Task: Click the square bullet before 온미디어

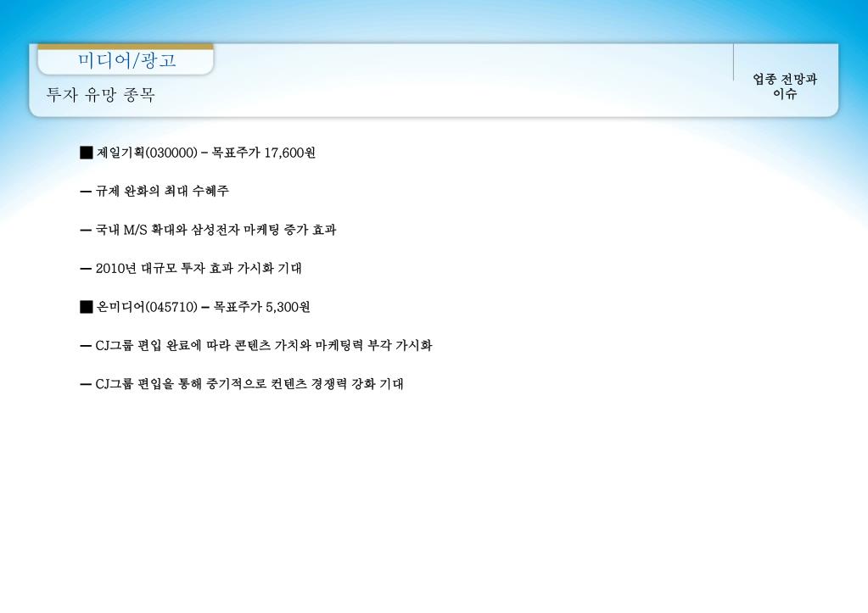Action: pos(87,307)
